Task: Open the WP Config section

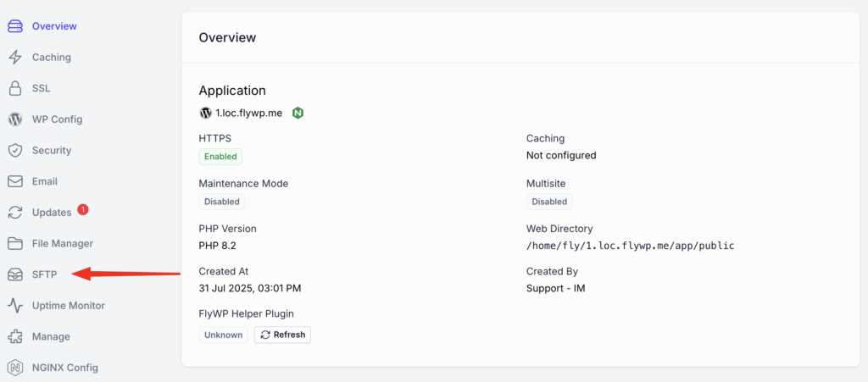Action: (57, 119)
